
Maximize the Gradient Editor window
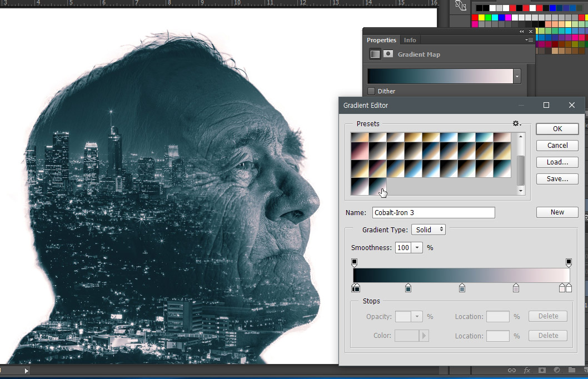click(x=546, y=106)
